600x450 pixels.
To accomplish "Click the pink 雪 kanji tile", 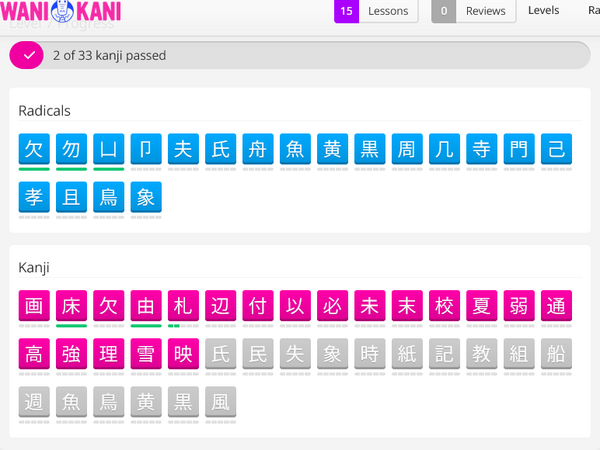I will [146, 354].
